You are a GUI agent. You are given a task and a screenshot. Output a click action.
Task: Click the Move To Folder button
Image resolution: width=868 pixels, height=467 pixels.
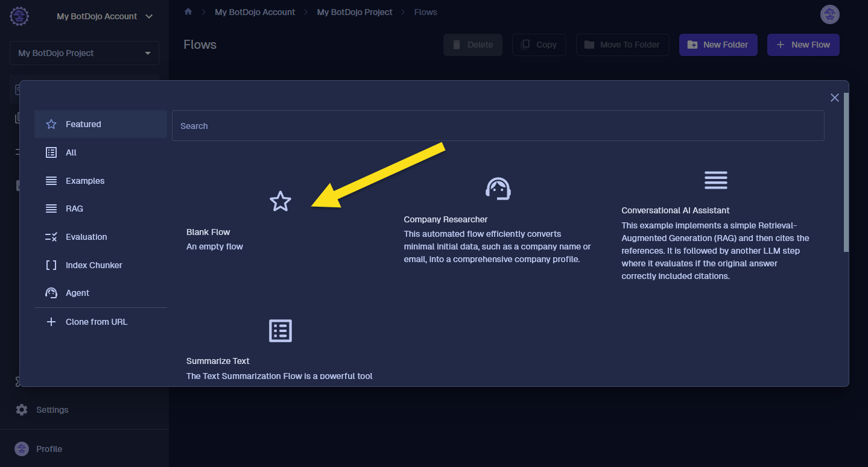[622, 45]
